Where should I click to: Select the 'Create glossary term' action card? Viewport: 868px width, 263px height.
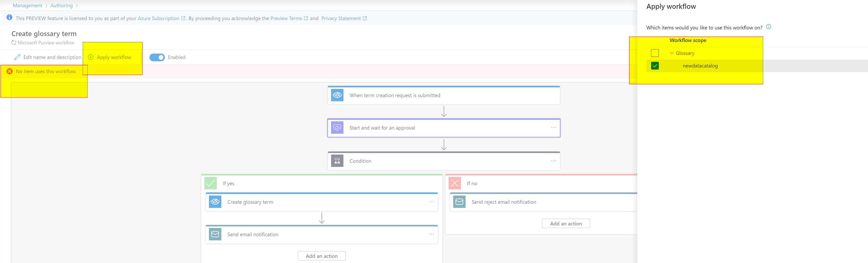(322, 202)
